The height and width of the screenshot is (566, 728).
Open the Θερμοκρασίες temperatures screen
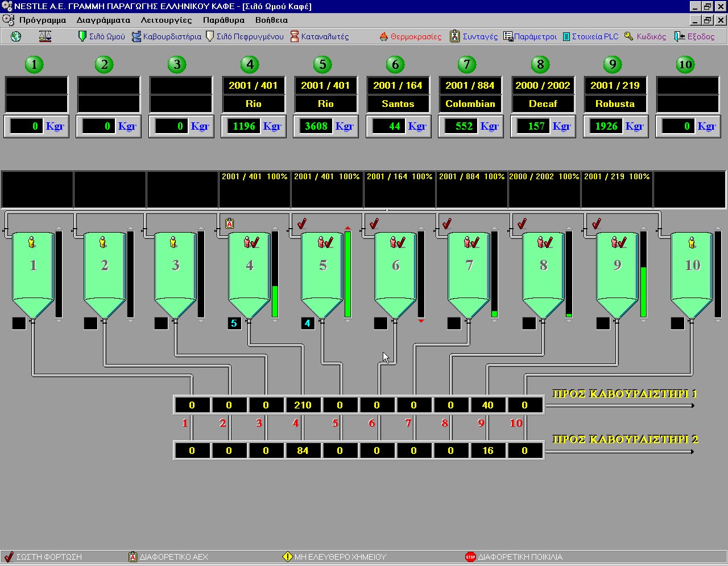[411, 36]
